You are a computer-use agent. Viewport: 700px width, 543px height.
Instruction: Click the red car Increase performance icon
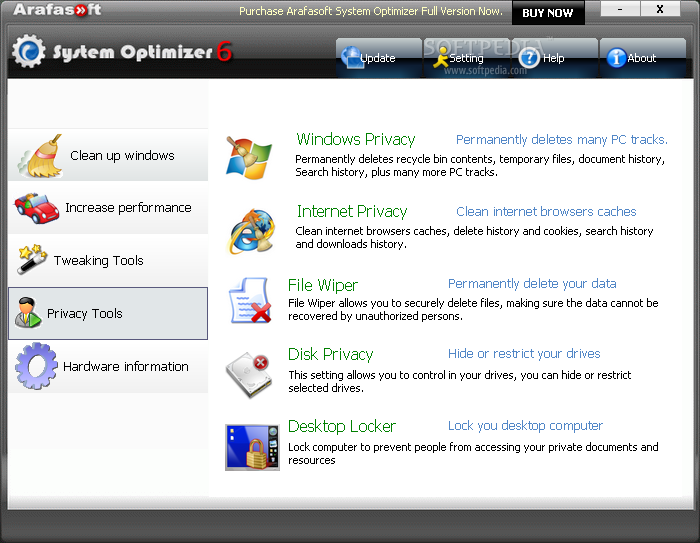pos(37,208)
